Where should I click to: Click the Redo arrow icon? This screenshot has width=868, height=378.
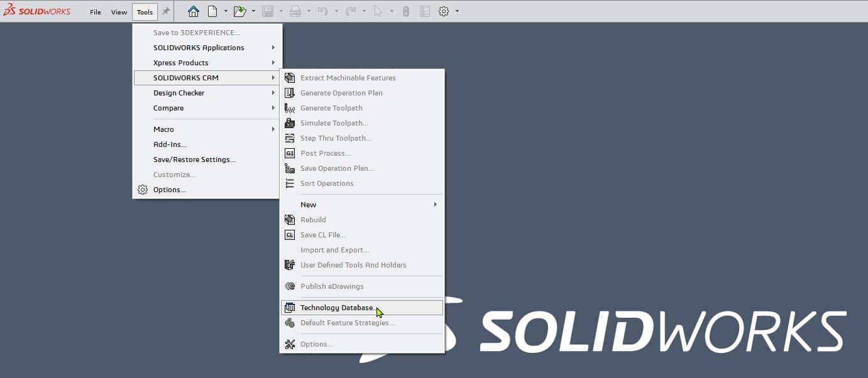click(351, 11)
